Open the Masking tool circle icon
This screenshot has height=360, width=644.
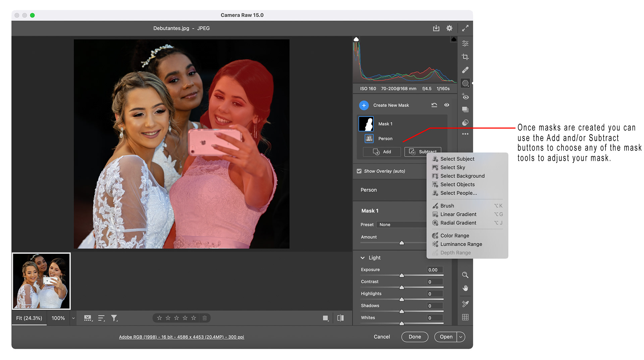pos(465,83)
